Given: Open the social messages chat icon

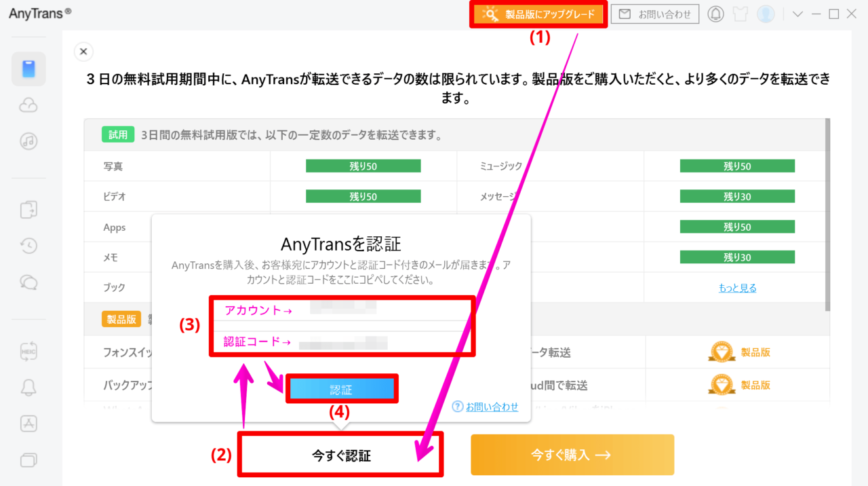Looking at the screenshot, I should coord(28,282).
